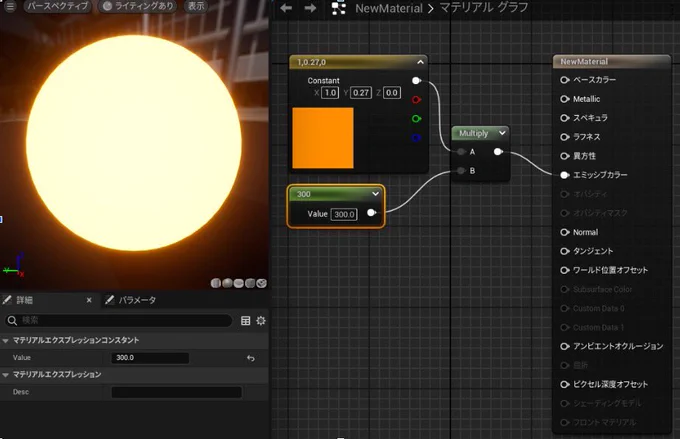This screenshot has height=439, width=680.
Task: Click the blue channel output pin
Action: click(x=416, y=138)
